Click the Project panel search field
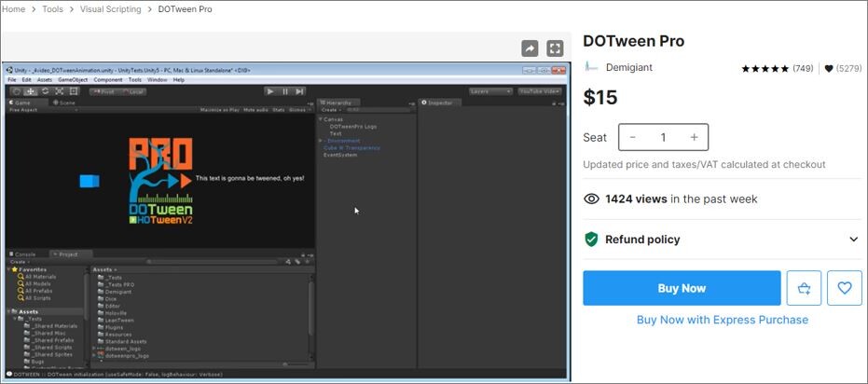This screenshot has width=868, height=384. [213, 262]
